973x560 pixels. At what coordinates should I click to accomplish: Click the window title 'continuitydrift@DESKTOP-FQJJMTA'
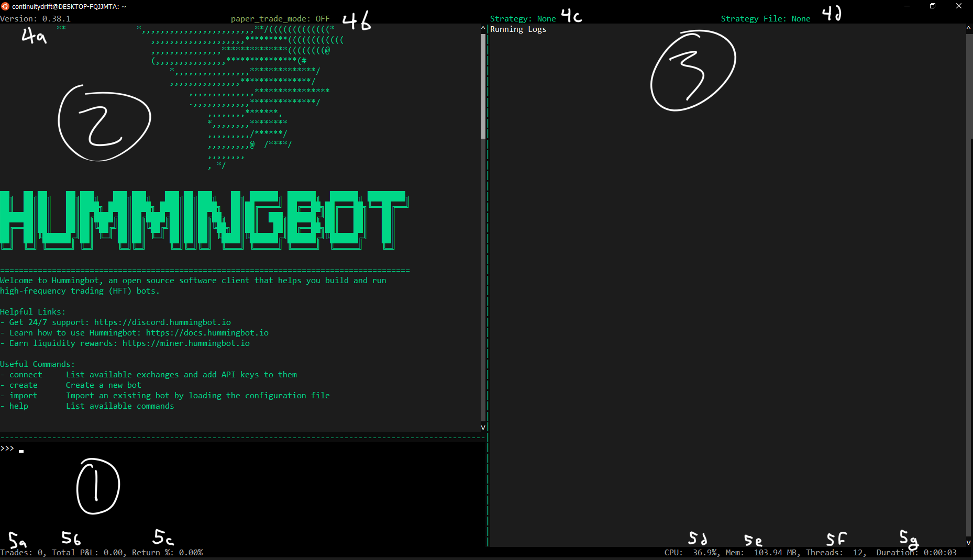pos(69,6)
